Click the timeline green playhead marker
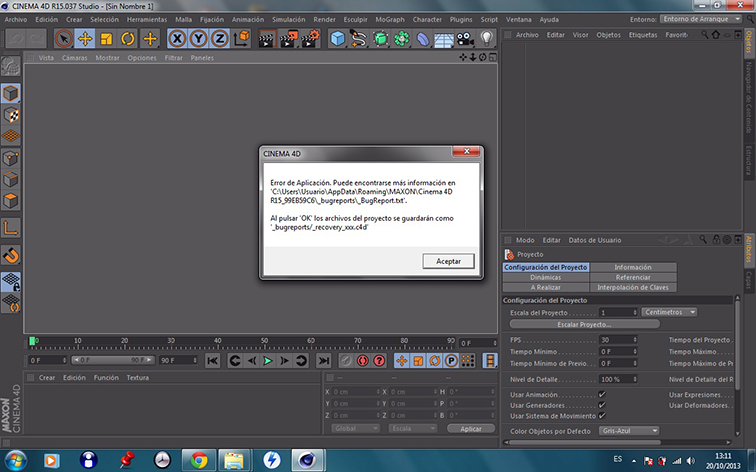The width and height of the screenshot is (756, 472). click(x=32, y=341)
